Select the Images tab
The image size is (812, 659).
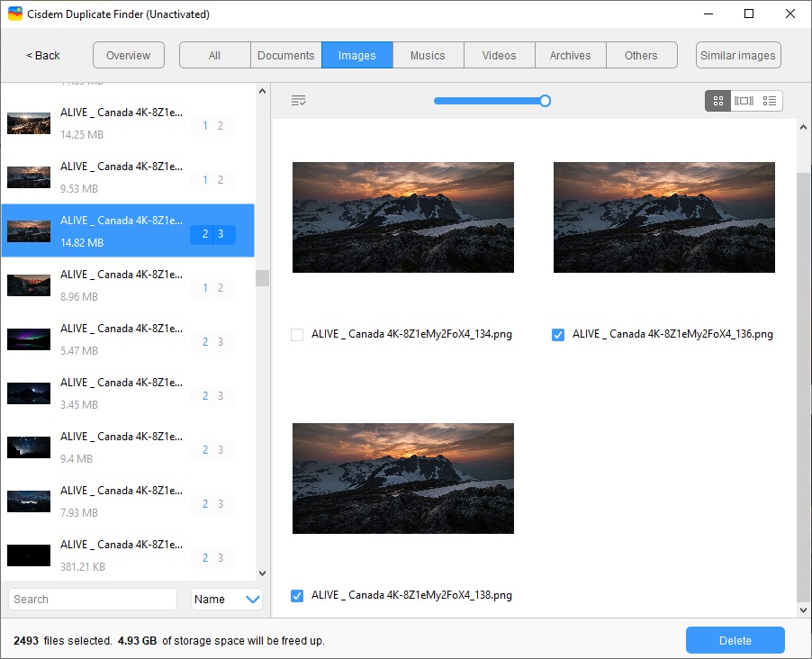coord(356,55)
